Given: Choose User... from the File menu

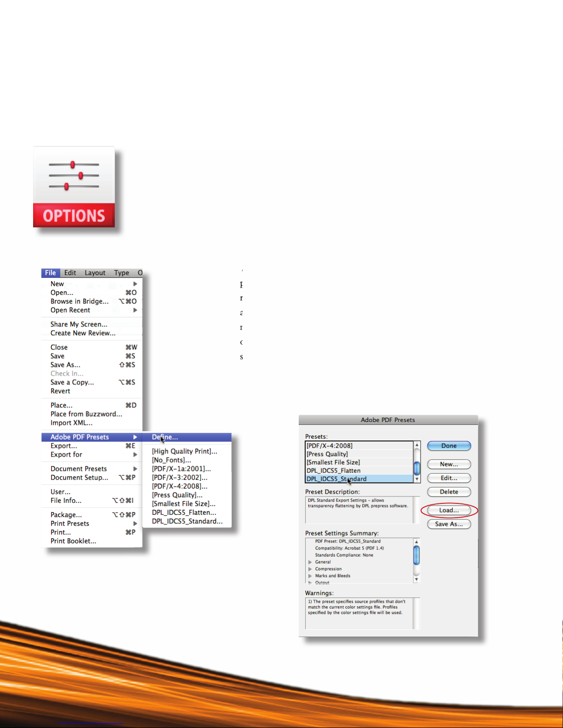Looking at the screenshot, I should [92, 491].
